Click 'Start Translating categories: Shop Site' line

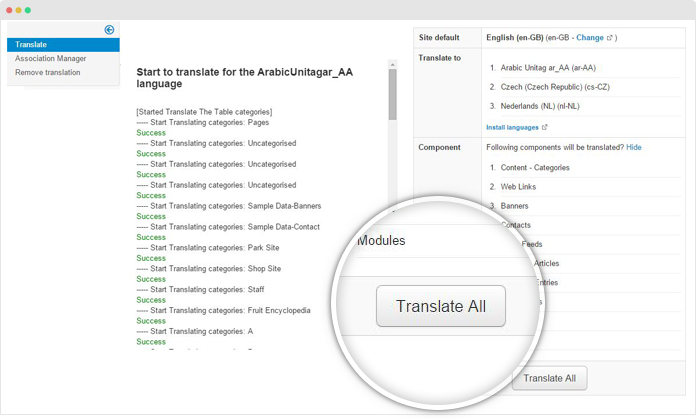(209, 269)
